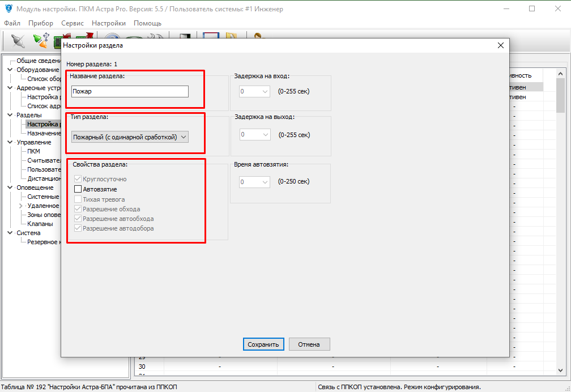The width and height of the screenshot is (571, 392).
Task: Click the app logo in title bar
Action: (x=8, y=9)
